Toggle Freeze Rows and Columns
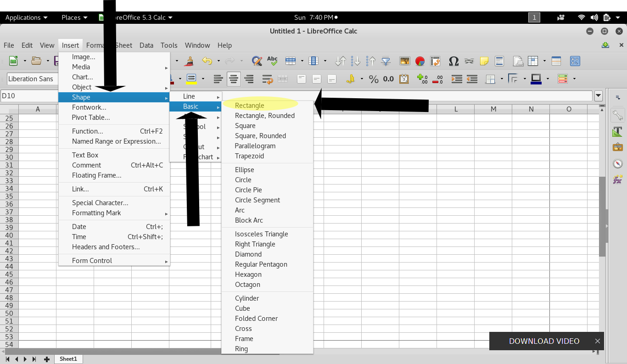 point(533,61)
